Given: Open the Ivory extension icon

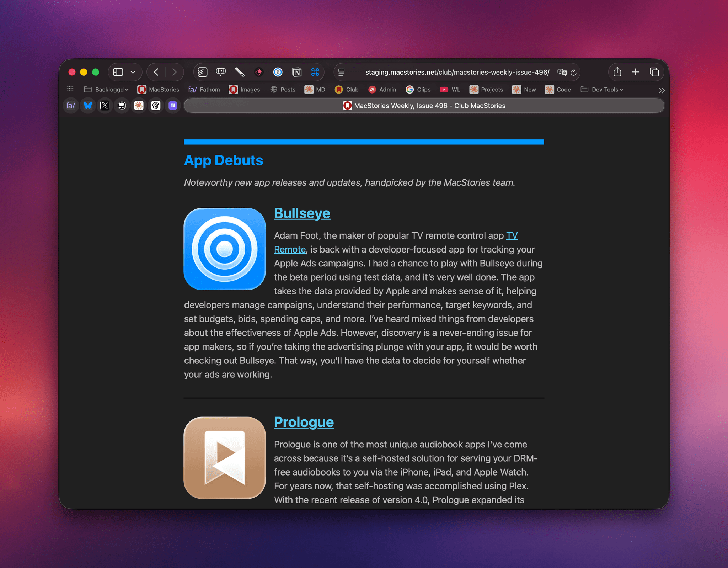Looking at the screenshot, I should [221, 72].
